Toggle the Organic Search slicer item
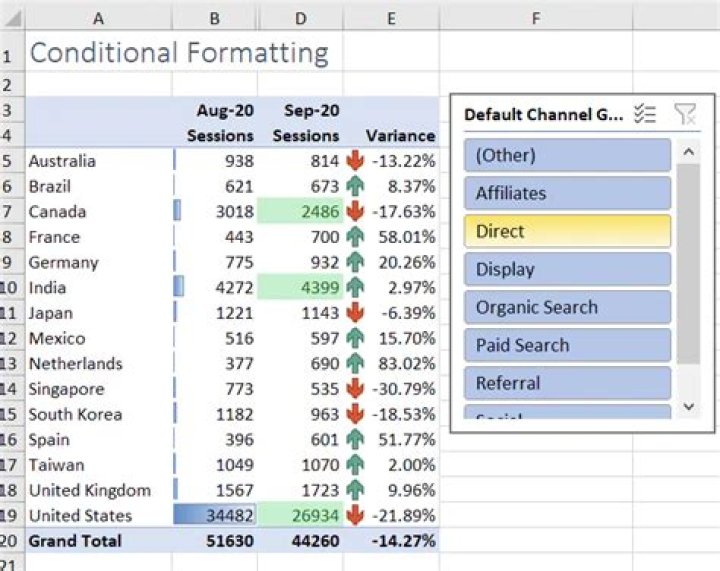The image size is (720, 571). coord(567,307)
